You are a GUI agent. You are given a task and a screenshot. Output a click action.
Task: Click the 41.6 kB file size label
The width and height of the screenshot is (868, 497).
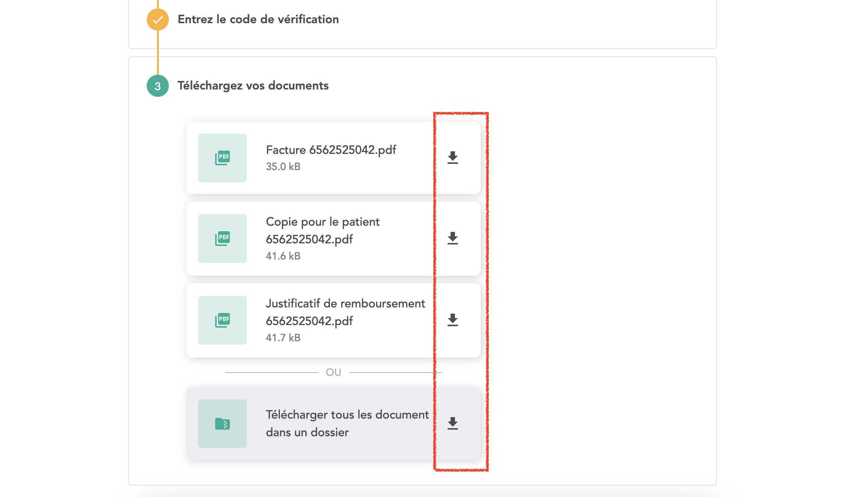[x=283, y=256]
